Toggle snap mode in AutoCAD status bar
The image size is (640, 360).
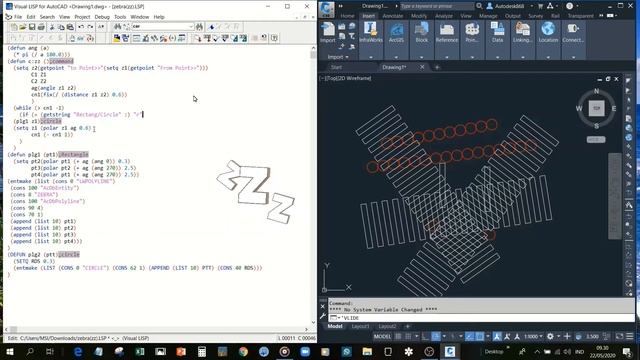[x=408, y=336]
